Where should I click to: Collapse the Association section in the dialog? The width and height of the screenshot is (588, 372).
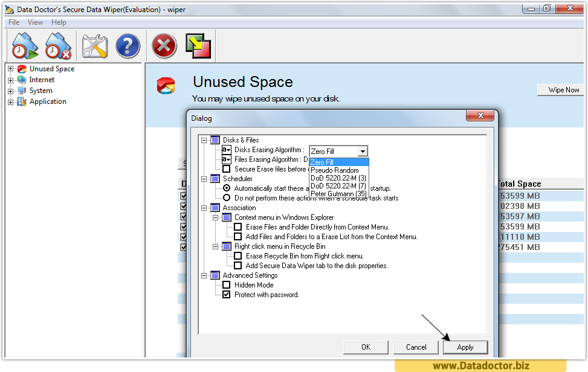pyautogui.click(x=204, y=208)
